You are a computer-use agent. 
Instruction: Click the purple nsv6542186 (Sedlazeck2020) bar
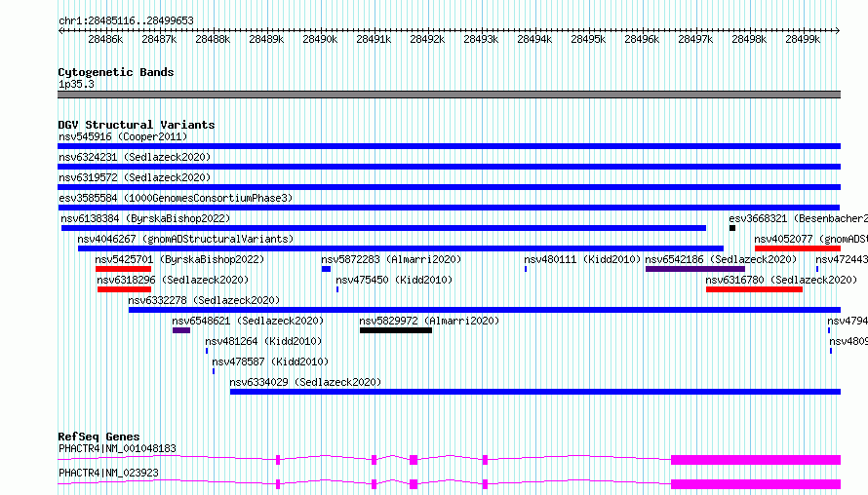695,269
